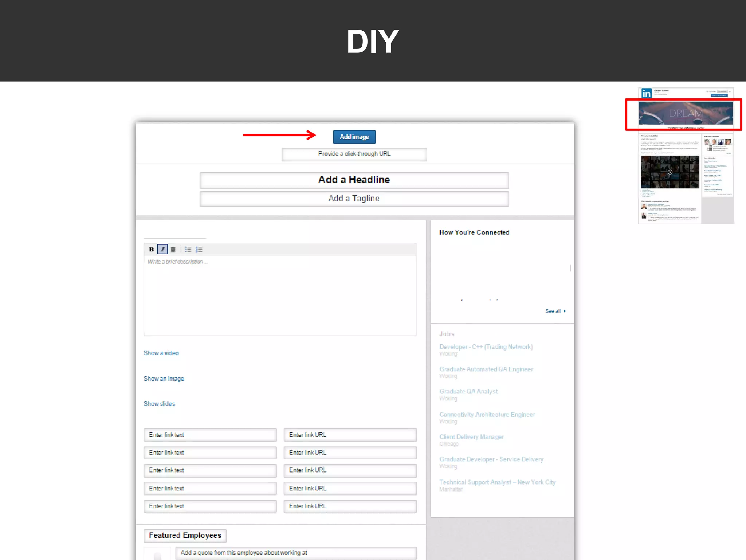Focus the first Enter link URL field

tap(350, 435)
